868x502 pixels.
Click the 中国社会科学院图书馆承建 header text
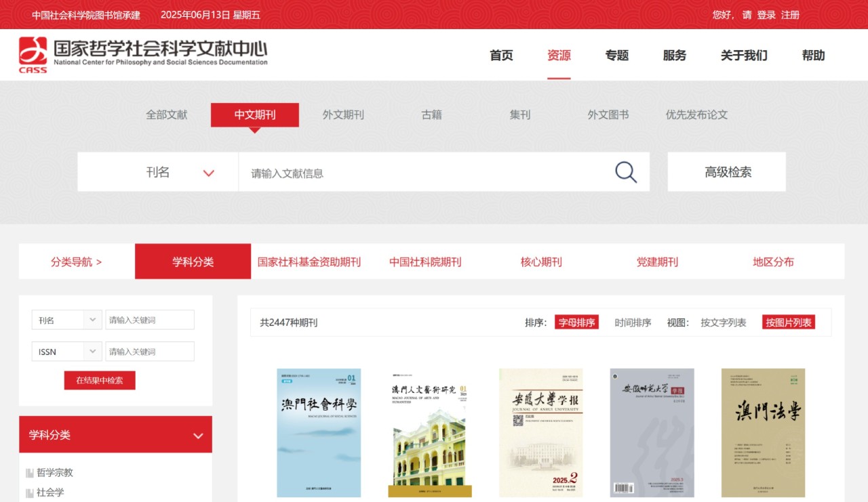[x=86, y=15]
